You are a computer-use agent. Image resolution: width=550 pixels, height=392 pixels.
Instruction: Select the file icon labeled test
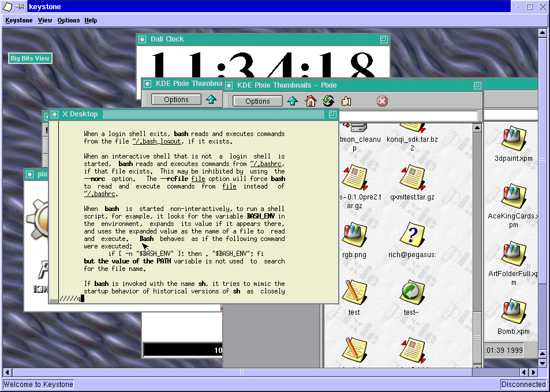354,292
